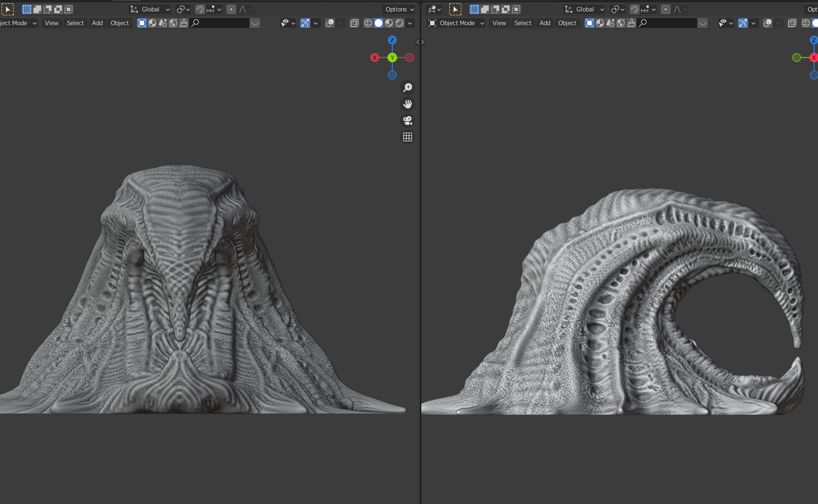
Task: Select the Box Select tool arrow icon
Action: coord(8,9)
